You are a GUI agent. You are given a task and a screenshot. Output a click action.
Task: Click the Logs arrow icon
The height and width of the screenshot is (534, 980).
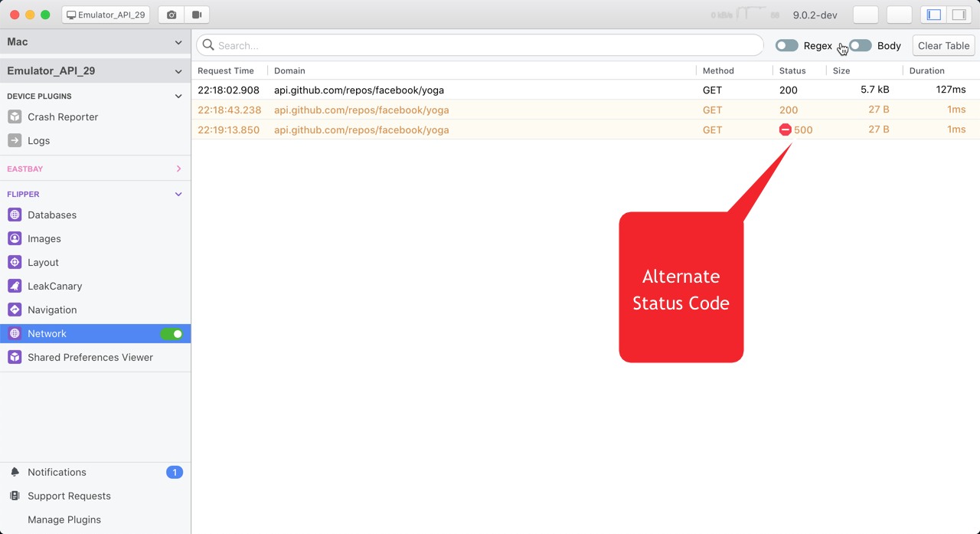tap(15, 141)
